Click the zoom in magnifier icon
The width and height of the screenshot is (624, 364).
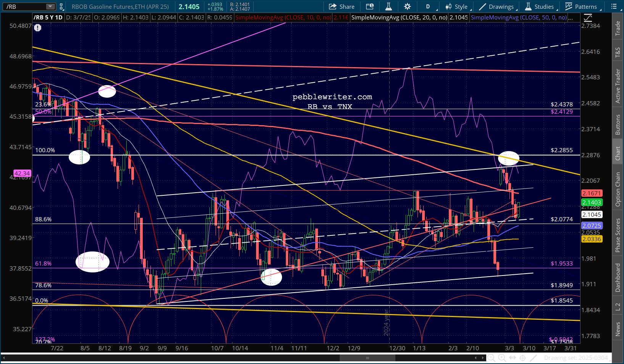502,358
